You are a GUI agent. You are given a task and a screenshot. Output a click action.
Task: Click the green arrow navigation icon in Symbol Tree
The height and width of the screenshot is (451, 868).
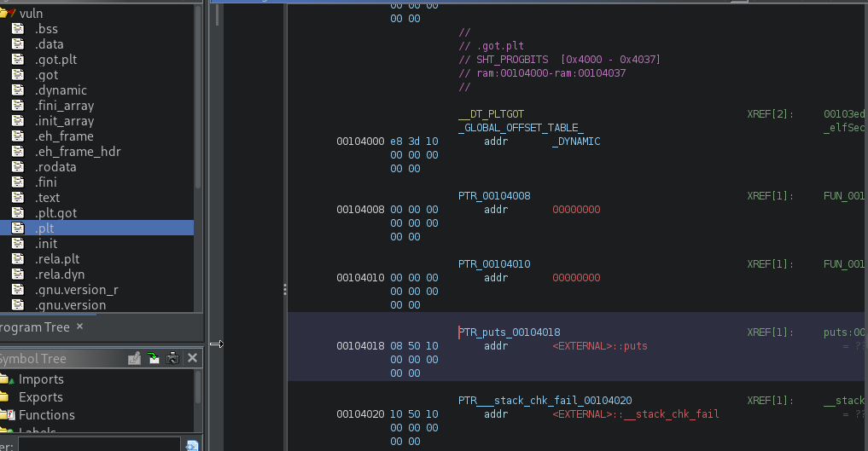(153, 359)
